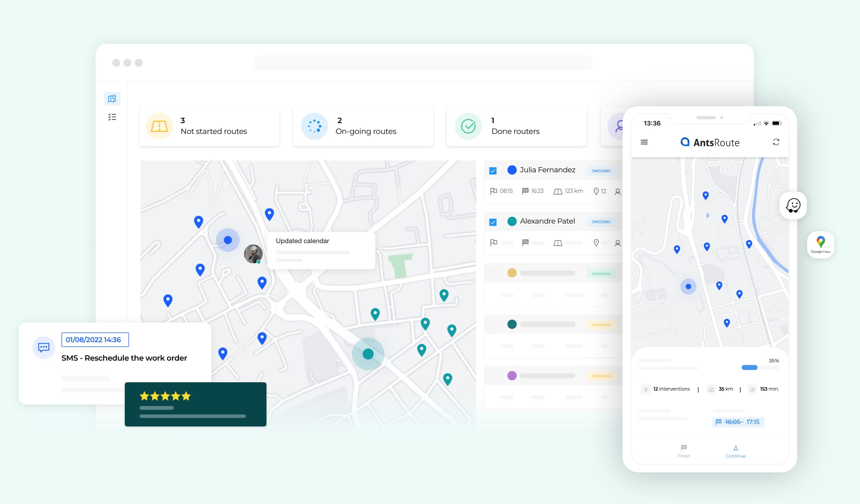This screenshot has width=860, height=504.
Task: Click Alexandre Patel ONGOING status badge
Action: tap(601, 221)
